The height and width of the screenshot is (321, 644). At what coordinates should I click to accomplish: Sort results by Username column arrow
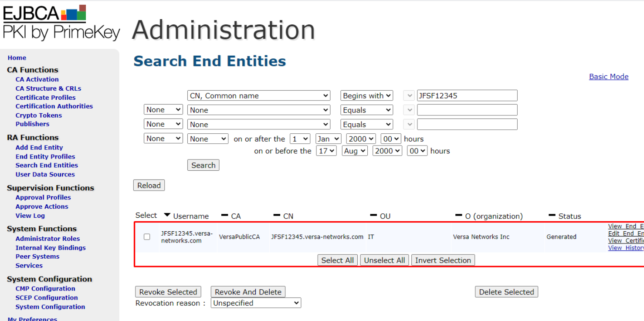[x=167, y=215]
